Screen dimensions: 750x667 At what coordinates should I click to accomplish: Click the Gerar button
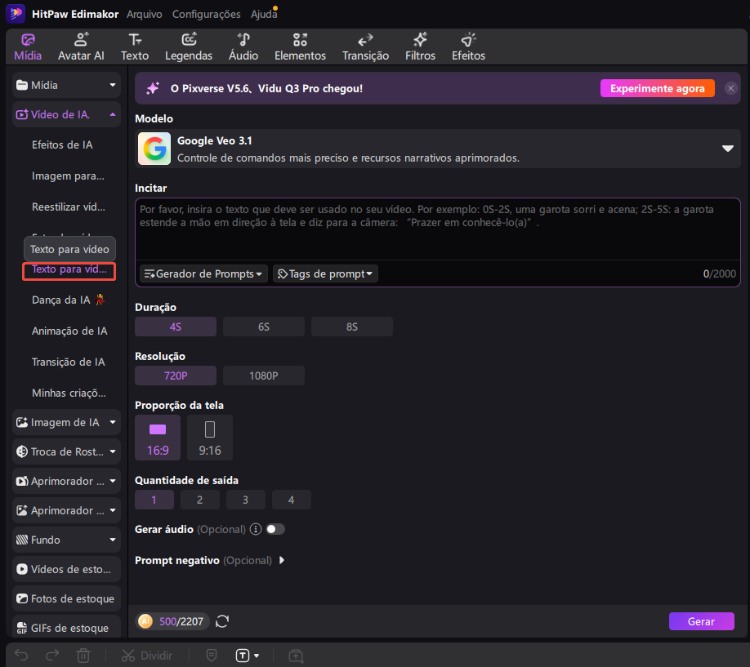(701, 621)
